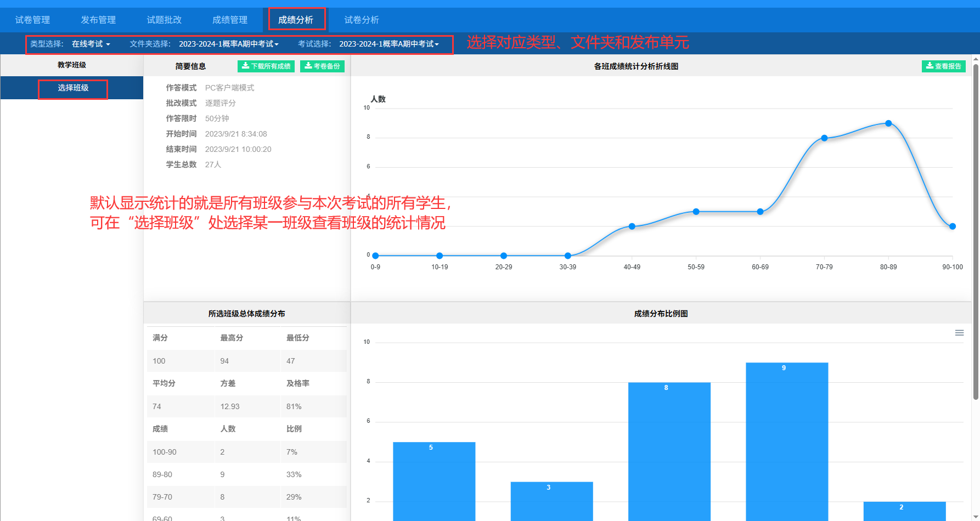This screenshot has width=980, height=521.
Task: Click the 7% ratio cell
Action: click(292, 452)
